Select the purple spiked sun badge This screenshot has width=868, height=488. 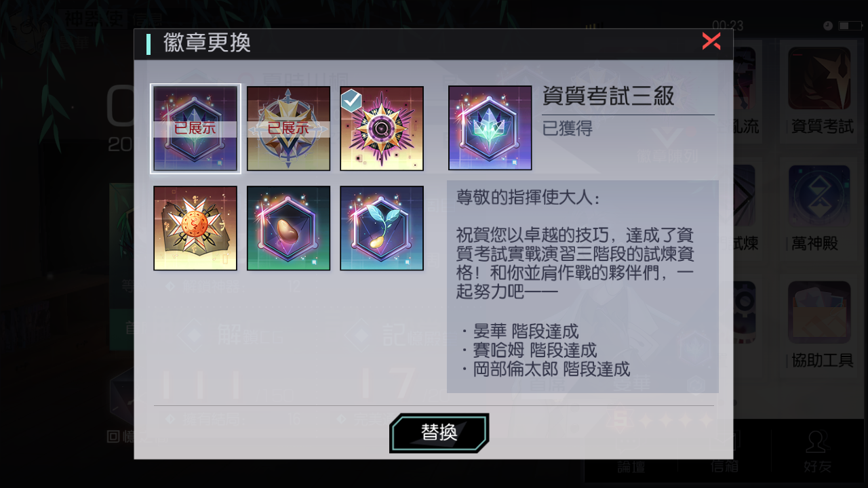point(382,128)
